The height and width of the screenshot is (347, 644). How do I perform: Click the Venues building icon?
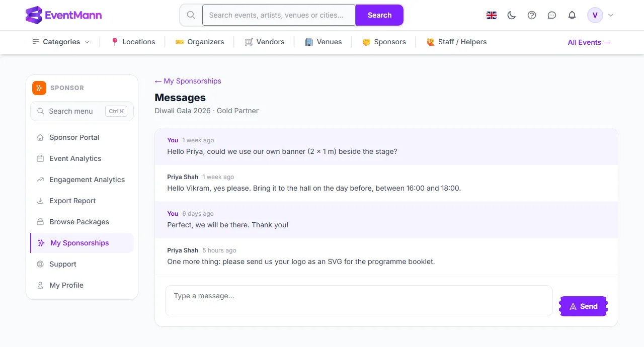coord(309,42)
